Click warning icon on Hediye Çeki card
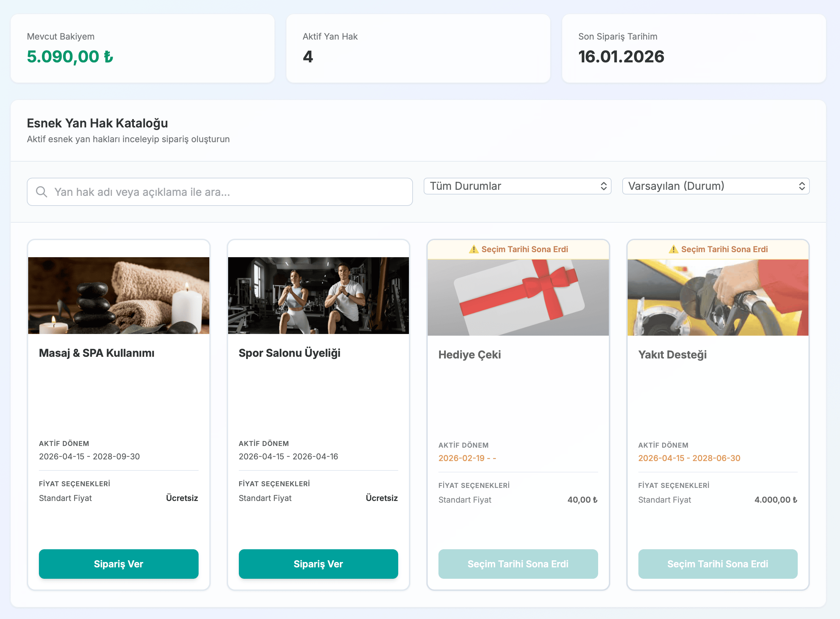 (x=473, y=249)
